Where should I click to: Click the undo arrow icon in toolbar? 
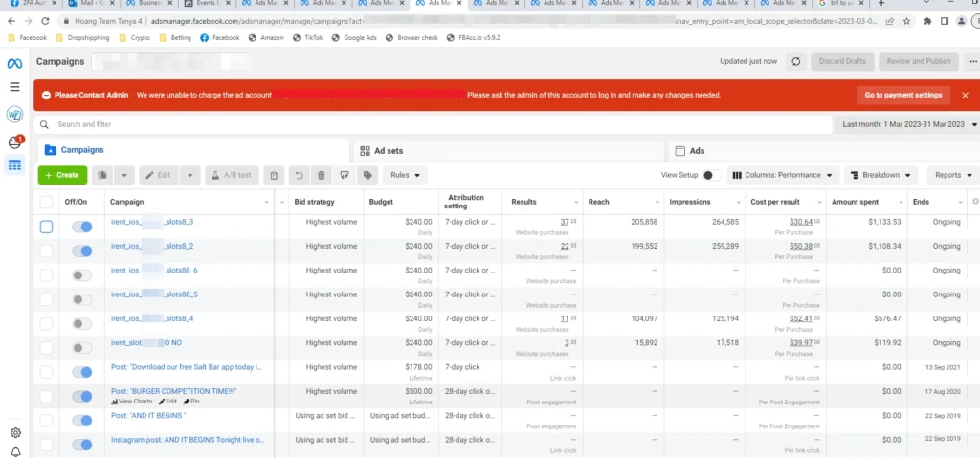coord(299,176)
